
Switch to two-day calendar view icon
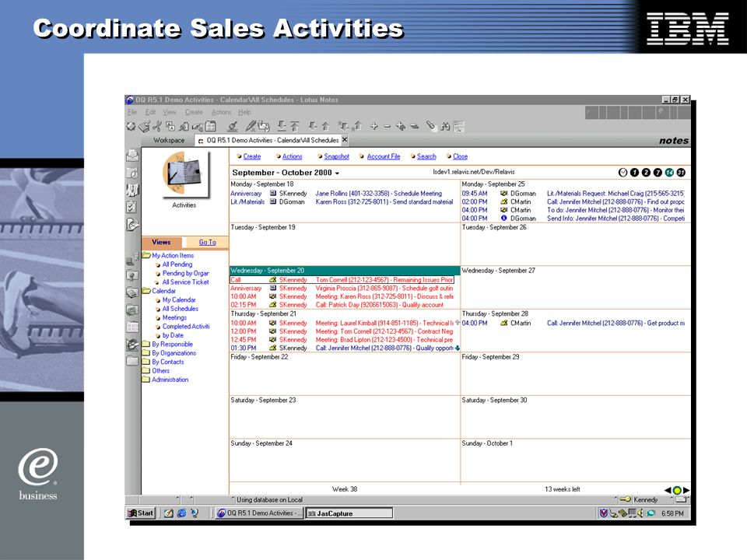tap(646, 173)
